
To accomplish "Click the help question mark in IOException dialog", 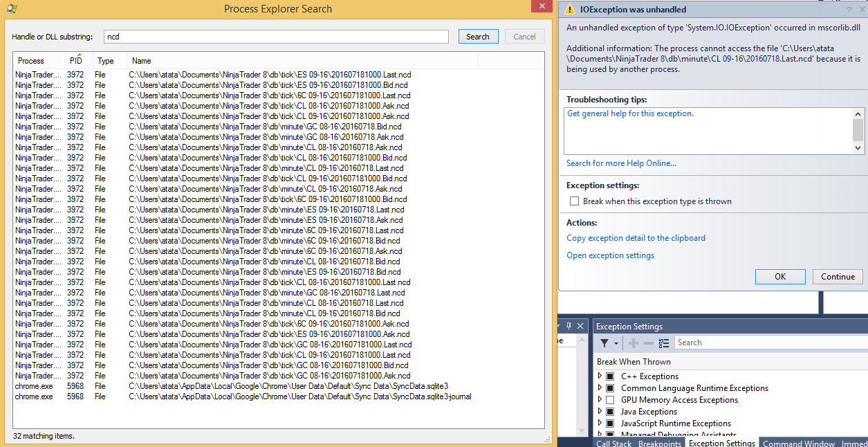I will click(x=849, y=9).
